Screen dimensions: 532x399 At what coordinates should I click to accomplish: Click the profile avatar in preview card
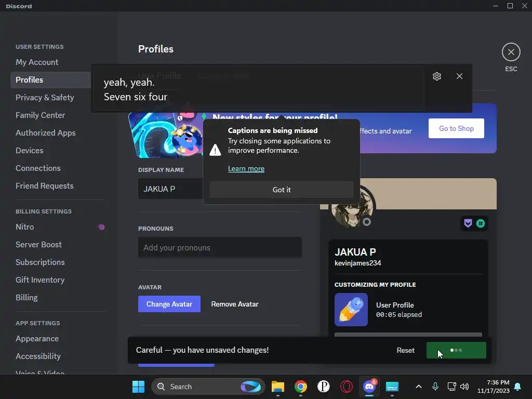352,207
